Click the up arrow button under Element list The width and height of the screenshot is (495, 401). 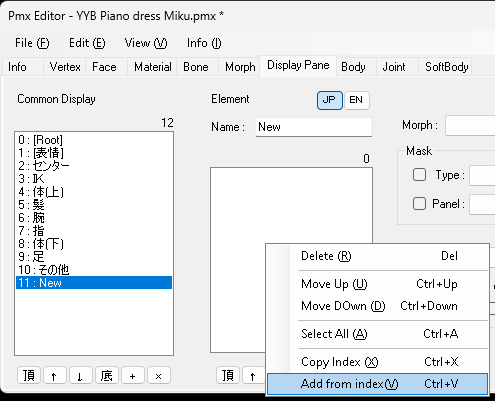coord(253,376)
